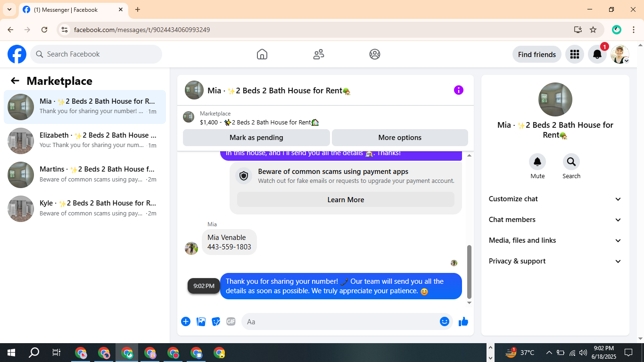Expand the Privacy & support section

pos(555,261)
